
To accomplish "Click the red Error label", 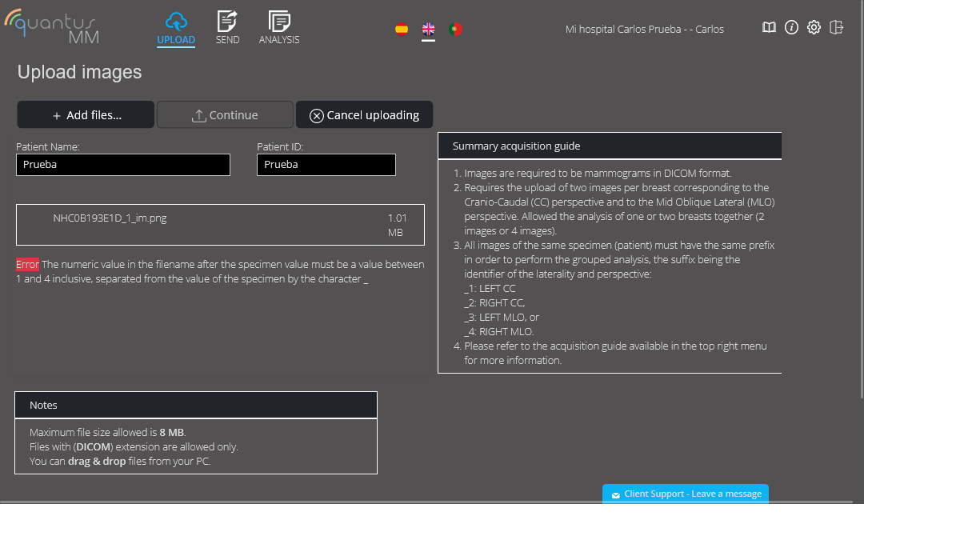I will [x=27, y=264].
